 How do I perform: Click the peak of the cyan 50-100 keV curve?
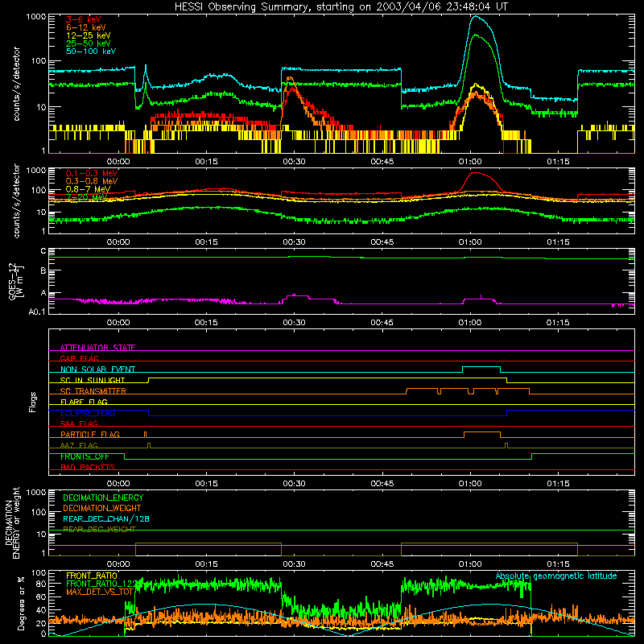476,16
